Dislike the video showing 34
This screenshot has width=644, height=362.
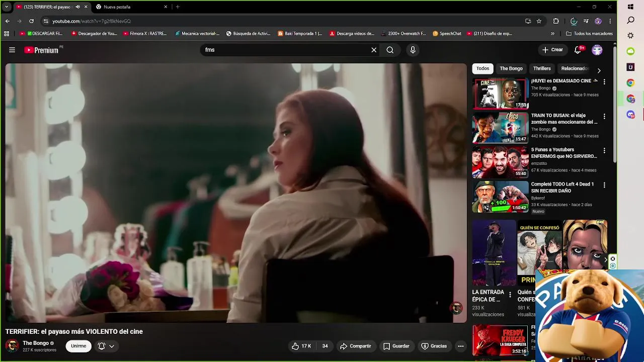pyautogui.click(x=325, y=346)
